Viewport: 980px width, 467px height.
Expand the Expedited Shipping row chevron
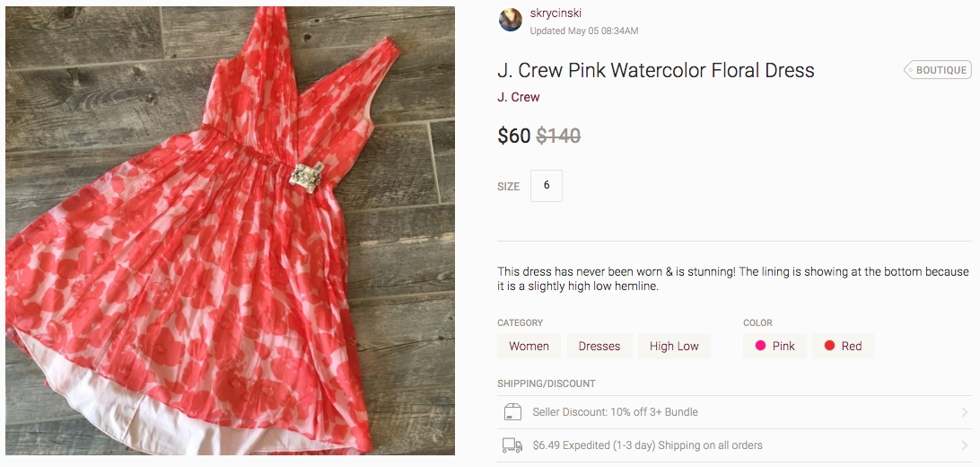(965, 445)
